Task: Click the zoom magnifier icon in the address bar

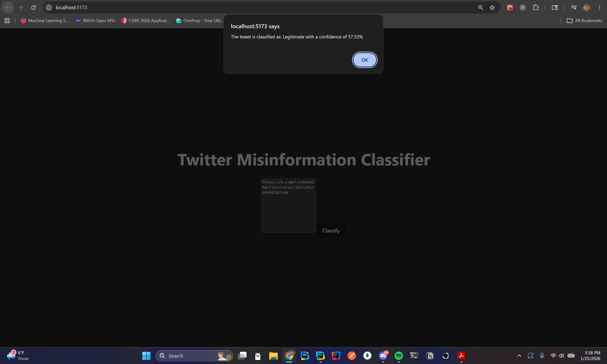Action: (481, 8)
